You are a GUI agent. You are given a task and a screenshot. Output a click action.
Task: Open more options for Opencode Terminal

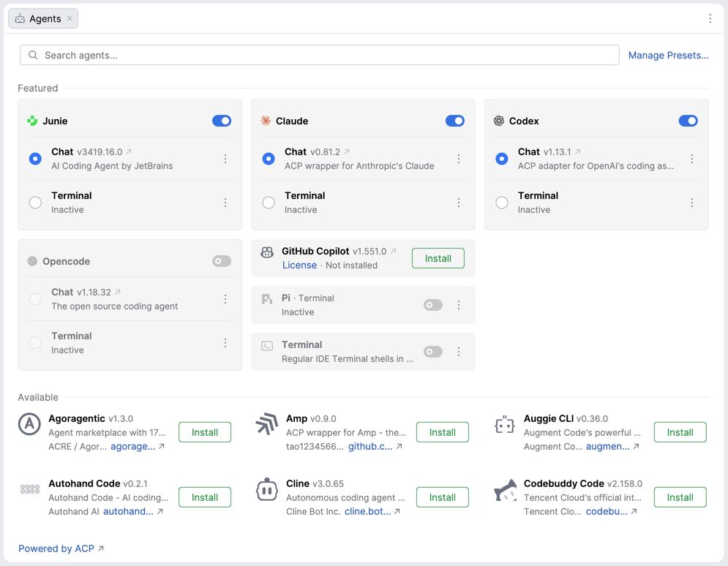(x=225, y=343)
